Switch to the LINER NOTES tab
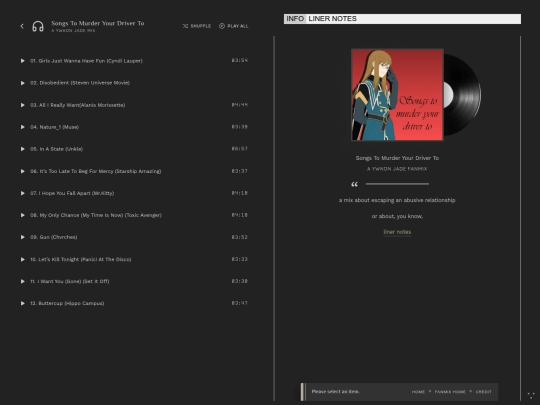The height and width of the screenshot is (405, 540). (x=332, y=19)
